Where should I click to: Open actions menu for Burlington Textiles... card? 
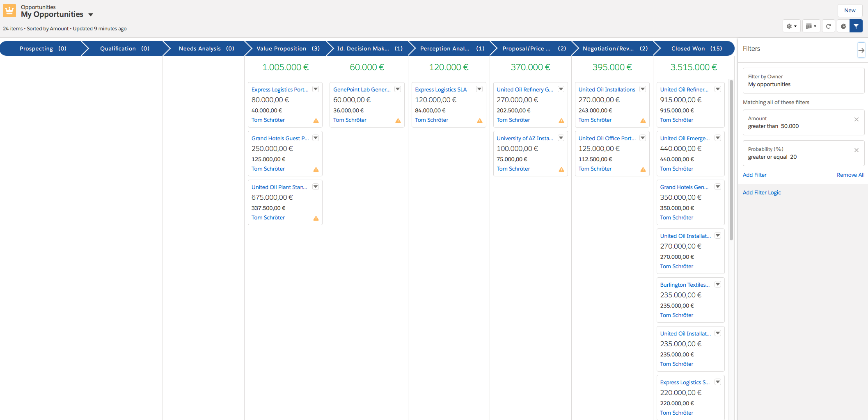[x=718, y=284]
